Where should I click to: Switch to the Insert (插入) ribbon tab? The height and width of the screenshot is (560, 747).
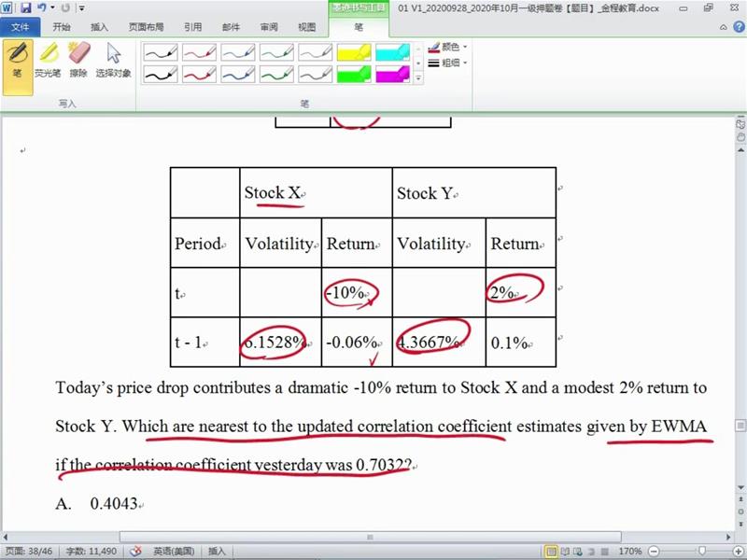[99, 27]
